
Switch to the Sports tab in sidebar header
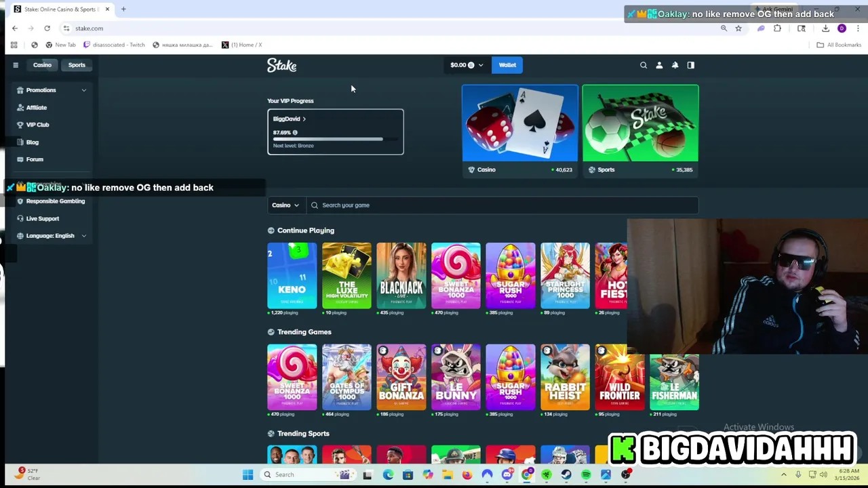point(77,65)
